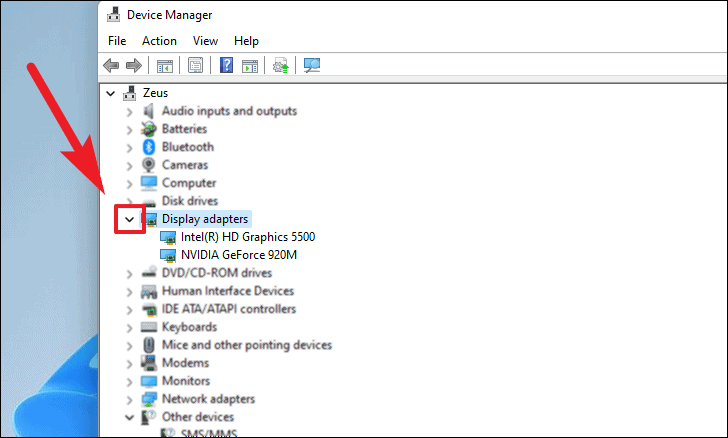This screenshot has height=438, width=728.
Task: Click the Mice and other pointing devices icon
Action: tap(149, 345)
